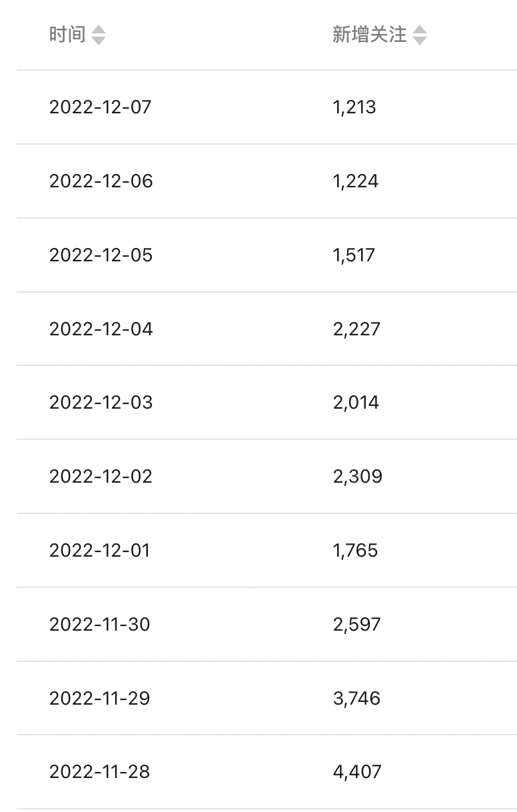Viewport: 517px width, 812px height.
Task: Select the 2022-12-01 date cell
Action: (100, 550)
